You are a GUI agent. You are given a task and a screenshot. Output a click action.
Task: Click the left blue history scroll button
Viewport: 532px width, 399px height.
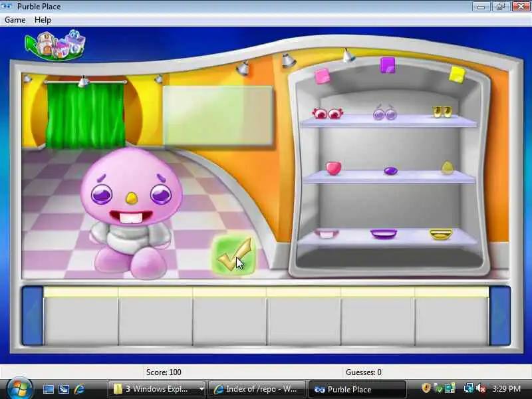click(x=33, y=316)
